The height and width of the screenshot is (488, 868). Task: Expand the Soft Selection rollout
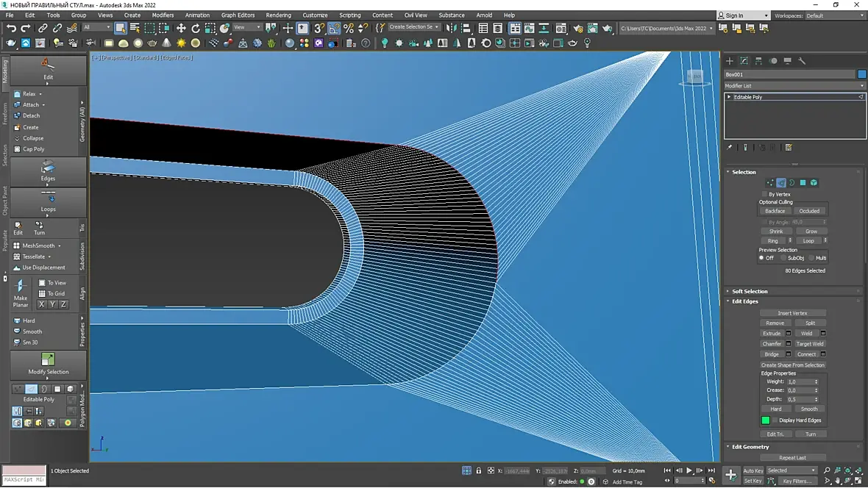click(x=750, y=291)
